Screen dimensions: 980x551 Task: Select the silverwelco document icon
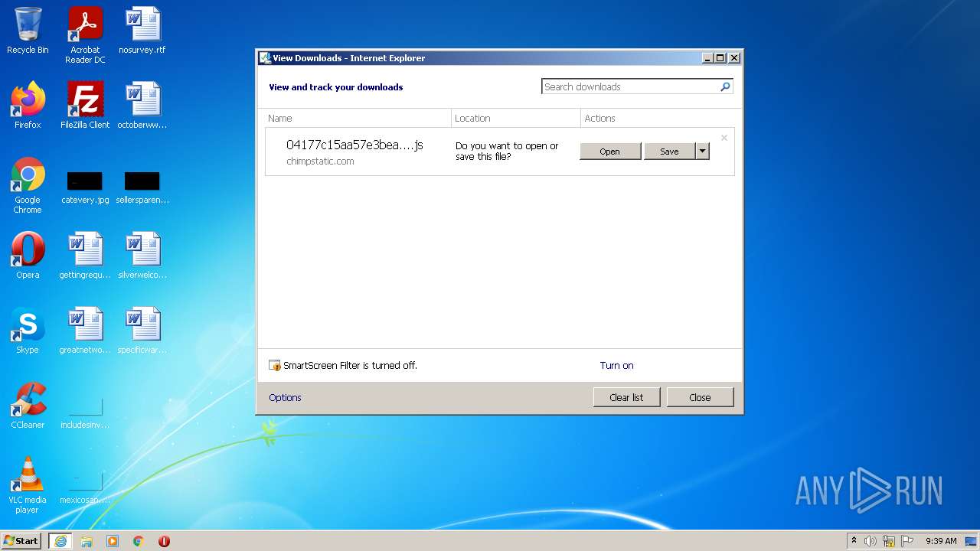142,256
